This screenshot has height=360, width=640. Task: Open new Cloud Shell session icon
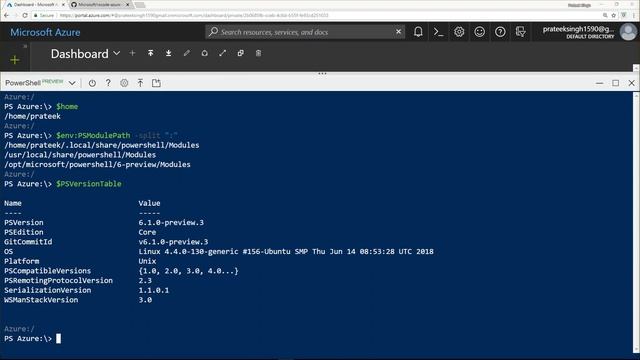tap(156, 83)
